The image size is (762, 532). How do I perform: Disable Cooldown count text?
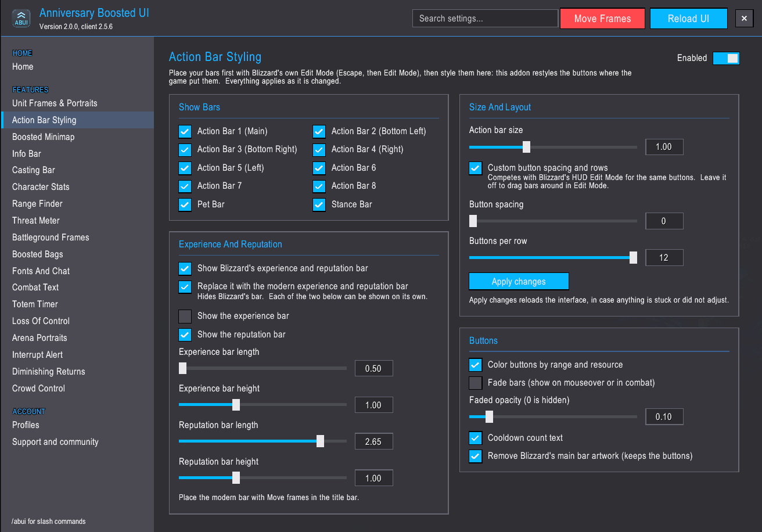(x=475, y=438)
